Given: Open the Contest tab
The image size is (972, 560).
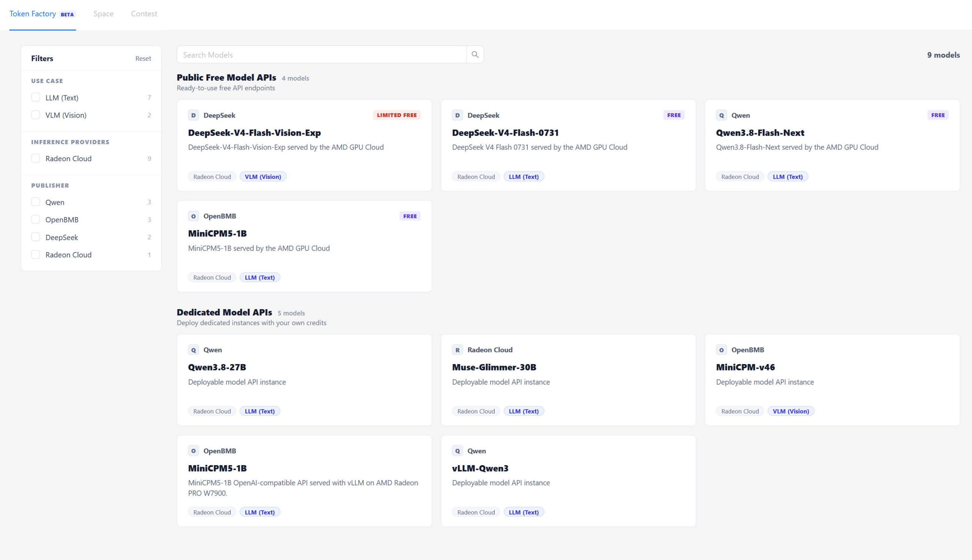Looking at the screenshot, I should point(144,14).
